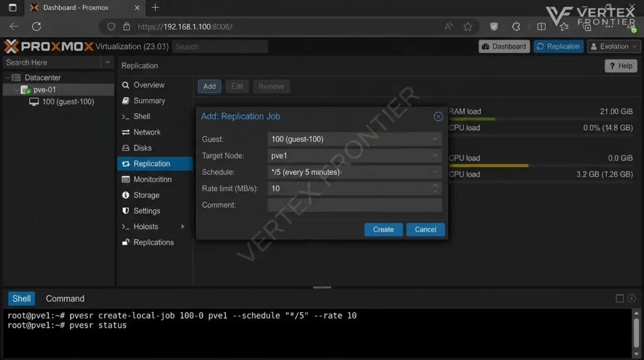
Task: Click the Remove button
Action: tap(271, 86)
